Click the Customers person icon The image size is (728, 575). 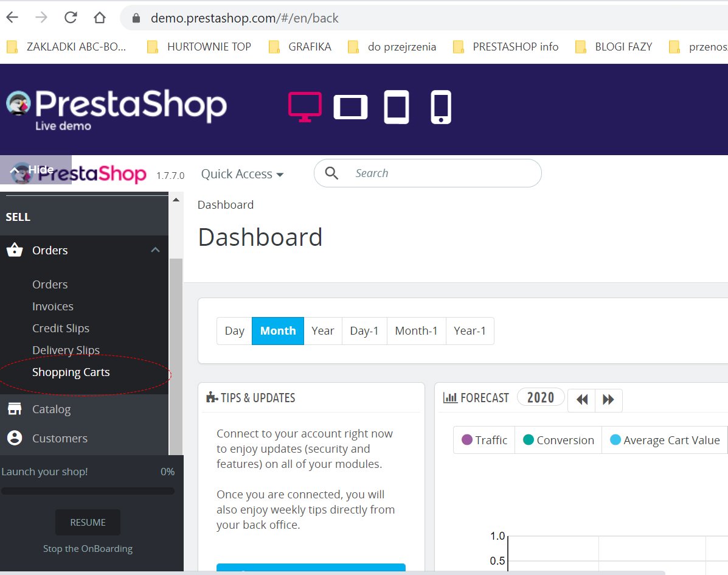click(15, 438)
